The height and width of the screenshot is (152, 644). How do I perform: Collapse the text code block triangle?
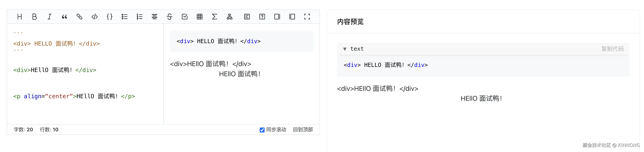point(345,49)
